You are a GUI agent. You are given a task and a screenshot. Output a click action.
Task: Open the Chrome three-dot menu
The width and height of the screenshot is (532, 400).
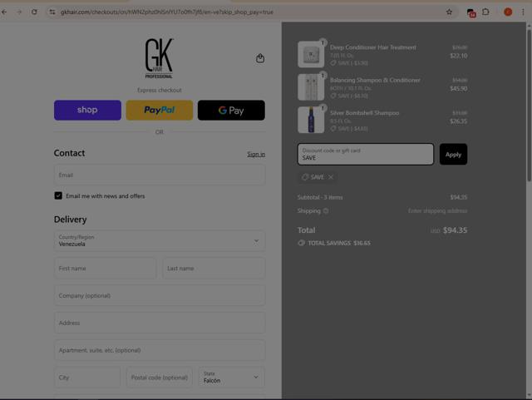(x=523, y=12)
